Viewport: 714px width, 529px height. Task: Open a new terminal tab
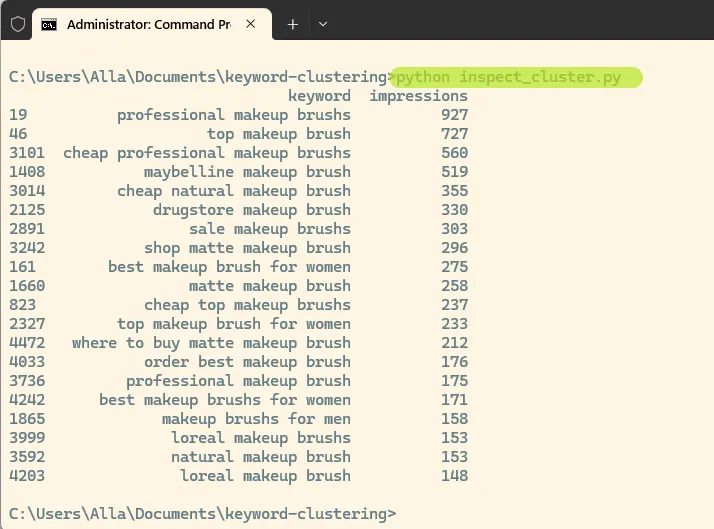[x=292, y=24]
